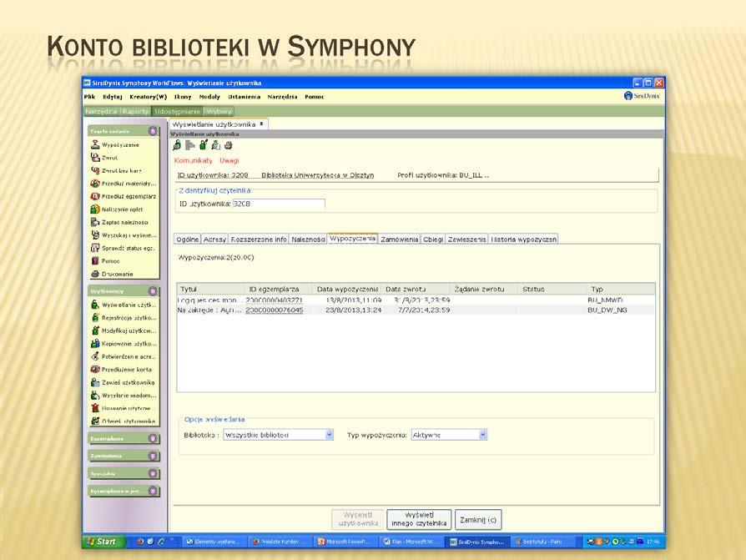This screenshot has height=560, width=746.
Task: Open Rejestracja użytkownika wizard
Action: [x=123, y=317]
